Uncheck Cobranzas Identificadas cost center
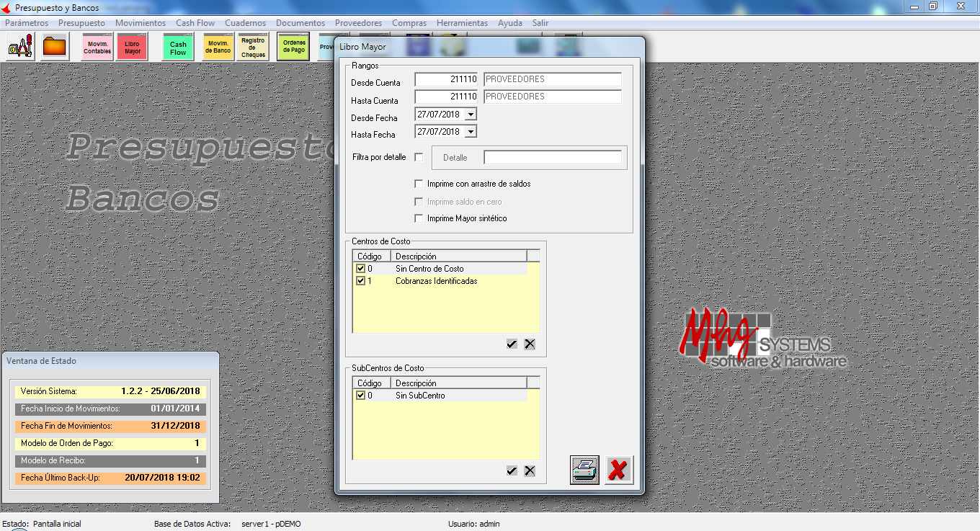Viewport: 980px width, 531px height. [360, 281]
